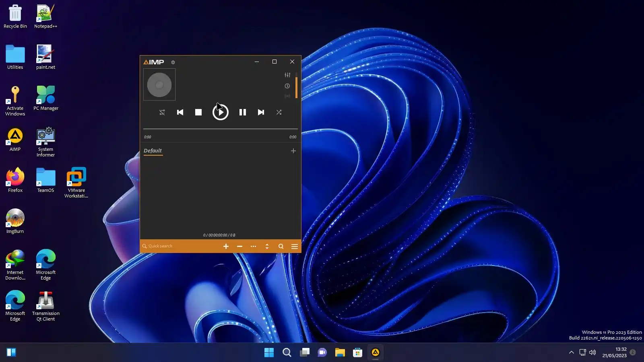The image size is (644, 362).
Task: Click the track seek bar in AIMP
Action: click(221, 129)
